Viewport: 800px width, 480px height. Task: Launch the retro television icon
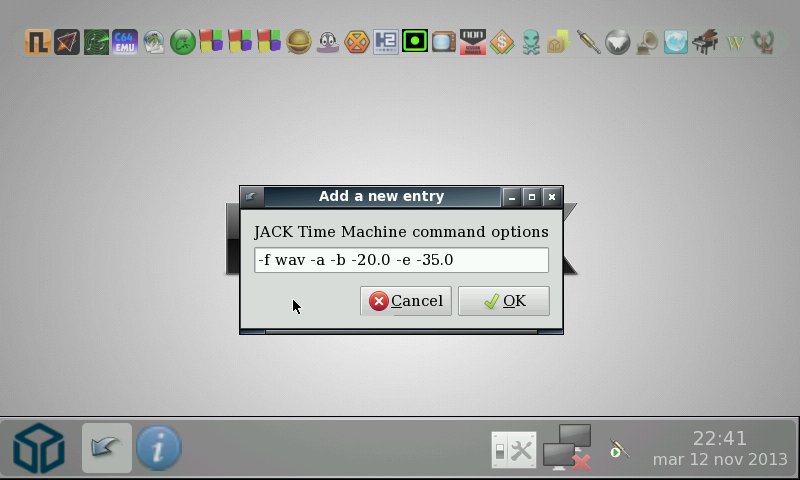(444, 42)
